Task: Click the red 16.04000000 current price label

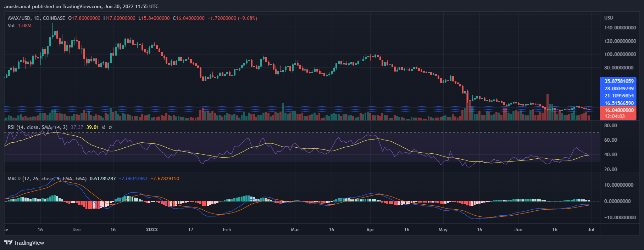Action: point(619,110)
